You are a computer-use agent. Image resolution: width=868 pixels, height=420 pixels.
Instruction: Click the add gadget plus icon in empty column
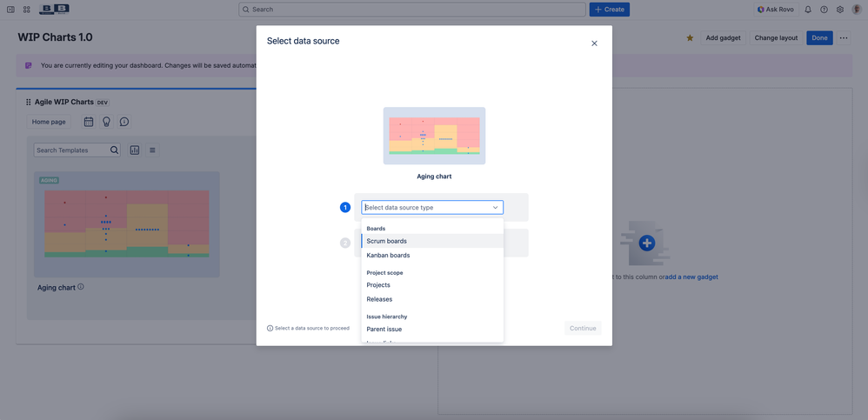tap(646, 243)
